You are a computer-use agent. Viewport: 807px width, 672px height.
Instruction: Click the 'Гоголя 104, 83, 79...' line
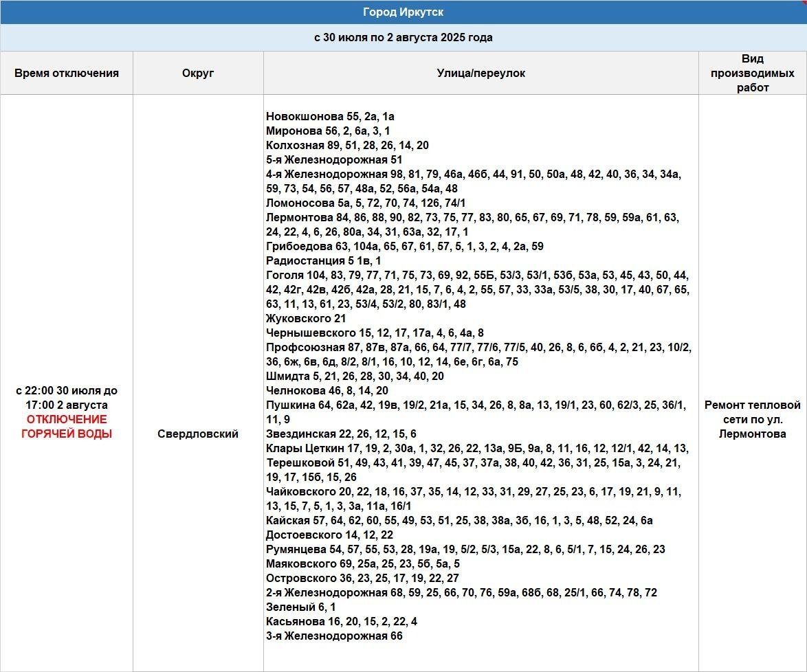point(478,289)
